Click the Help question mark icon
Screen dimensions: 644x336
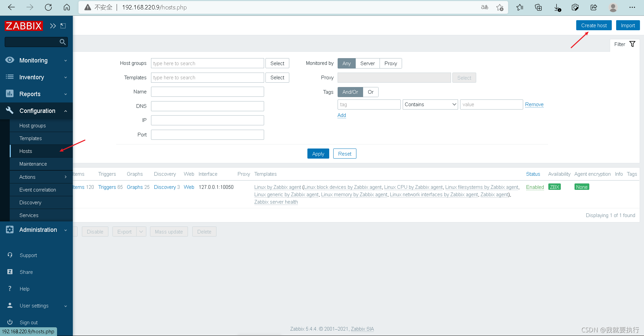pos(10,289)
